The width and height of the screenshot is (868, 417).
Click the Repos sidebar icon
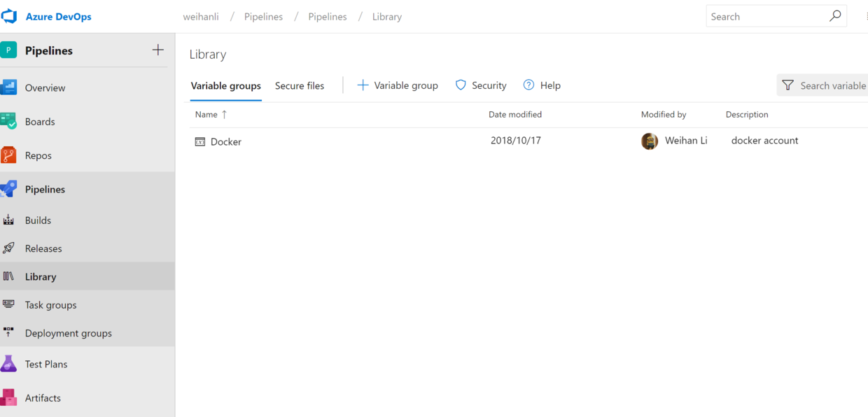[8, 155]
